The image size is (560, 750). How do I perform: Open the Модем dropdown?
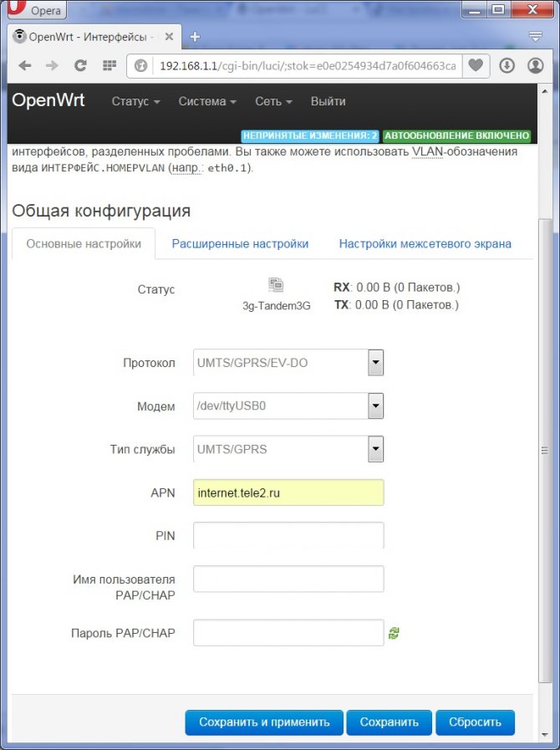tap(288, 406)
